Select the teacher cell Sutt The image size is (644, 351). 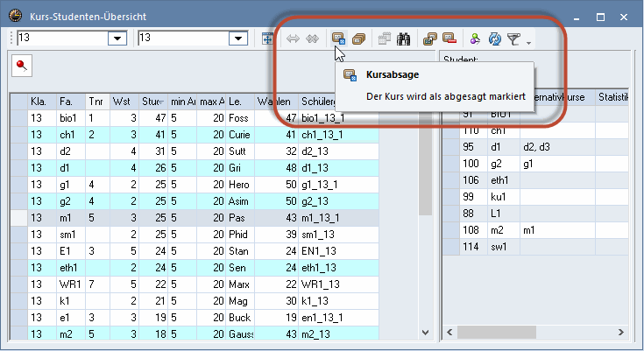tap(240, 151)
